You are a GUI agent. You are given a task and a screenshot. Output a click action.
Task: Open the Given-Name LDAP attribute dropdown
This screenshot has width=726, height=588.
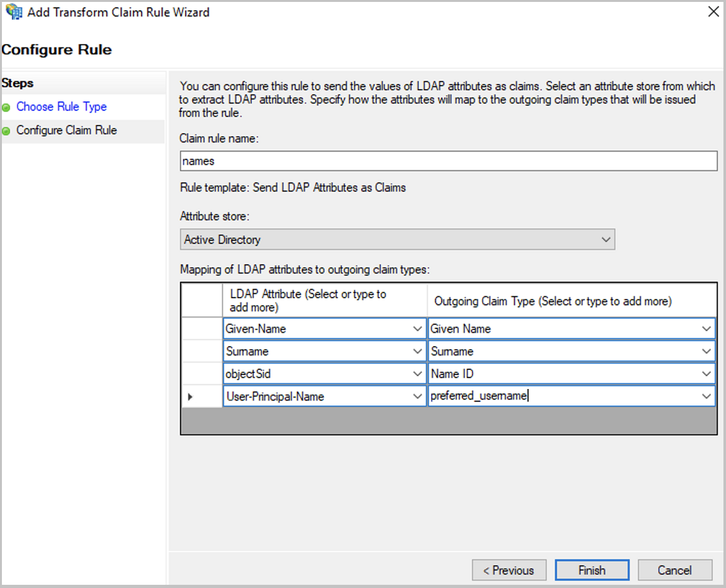tap(419, 328)
